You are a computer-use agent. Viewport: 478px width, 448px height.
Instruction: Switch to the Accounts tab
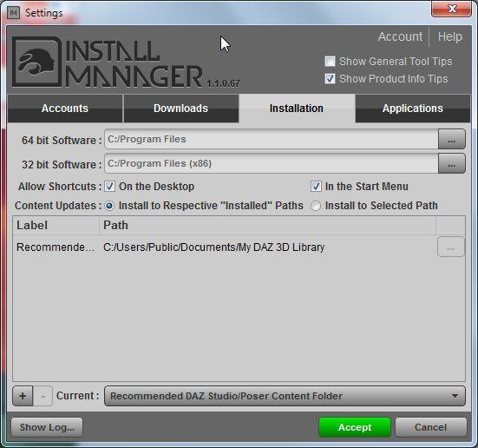click(x=65, y=109)
